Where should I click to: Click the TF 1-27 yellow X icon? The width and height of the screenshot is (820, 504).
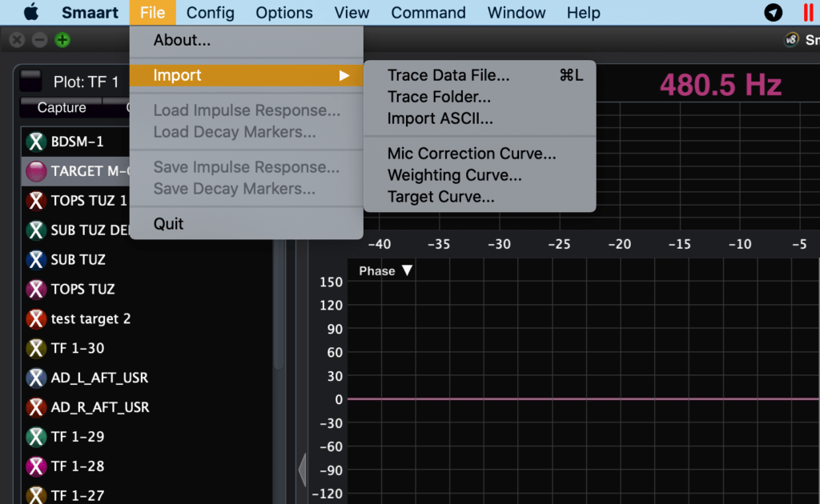click(x=36, y=495)
